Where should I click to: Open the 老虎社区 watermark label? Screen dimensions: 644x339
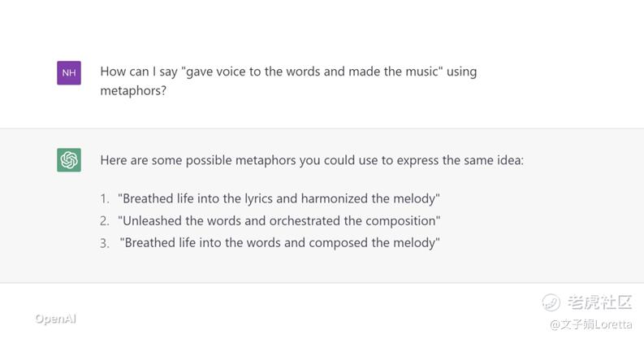click(599, 302)
